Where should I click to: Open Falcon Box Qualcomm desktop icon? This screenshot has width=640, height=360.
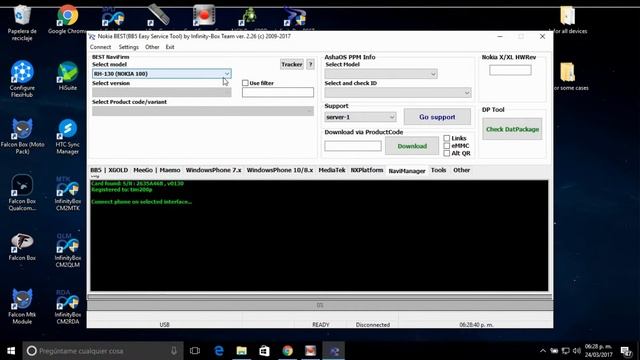coord(22,193)
